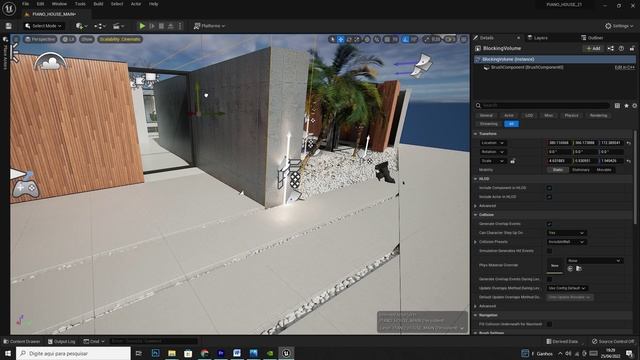The height and width of the screenshot is (360, 640).
Task: Open the Build menu
Action: 98,4
